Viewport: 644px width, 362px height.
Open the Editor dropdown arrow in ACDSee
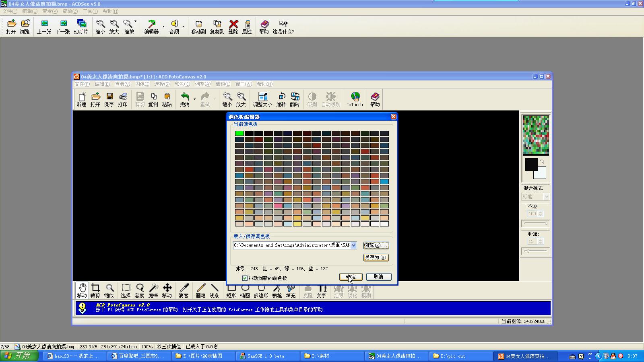[163, 27]
